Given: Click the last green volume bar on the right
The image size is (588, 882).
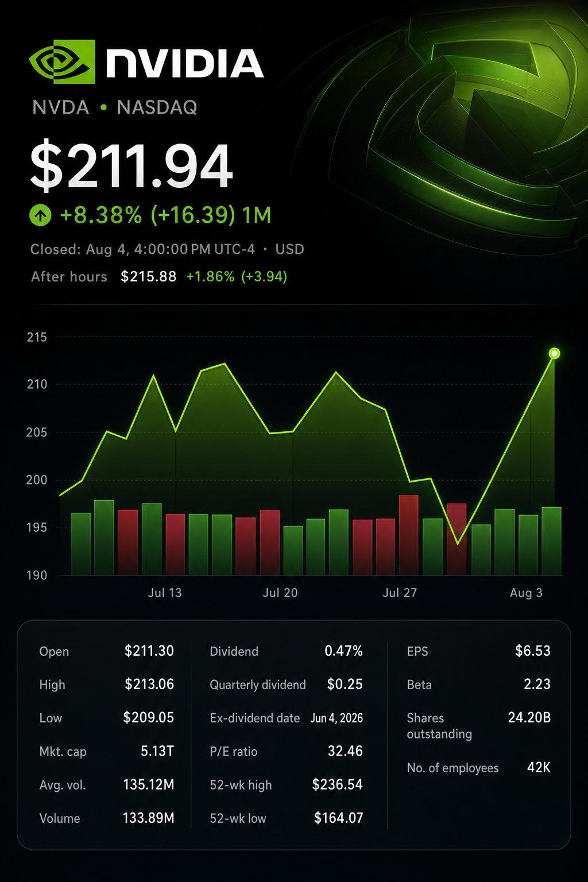Looking at the screenshot, I should coord(552,541).
